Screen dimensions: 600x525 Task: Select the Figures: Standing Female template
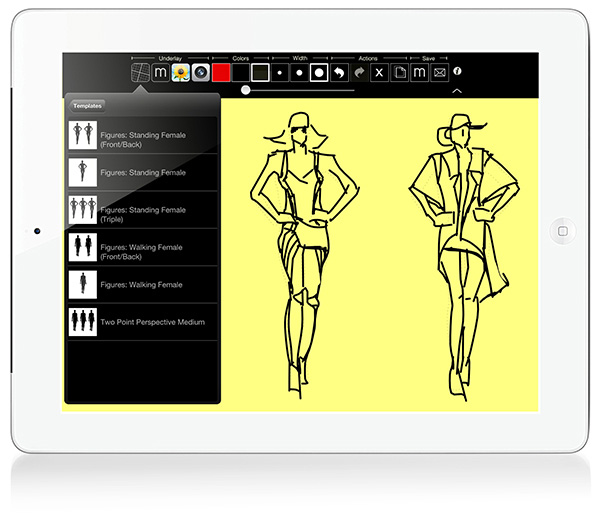[x=142, y=173]
